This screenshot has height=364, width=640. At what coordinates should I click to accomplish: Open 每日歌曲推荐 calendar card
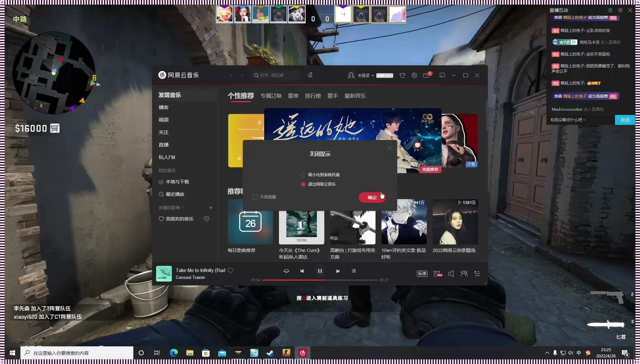coord(250,222)
